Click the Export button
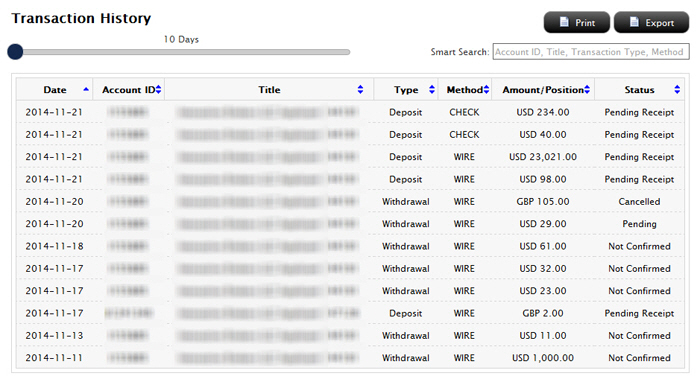 (x=651, y=22)
